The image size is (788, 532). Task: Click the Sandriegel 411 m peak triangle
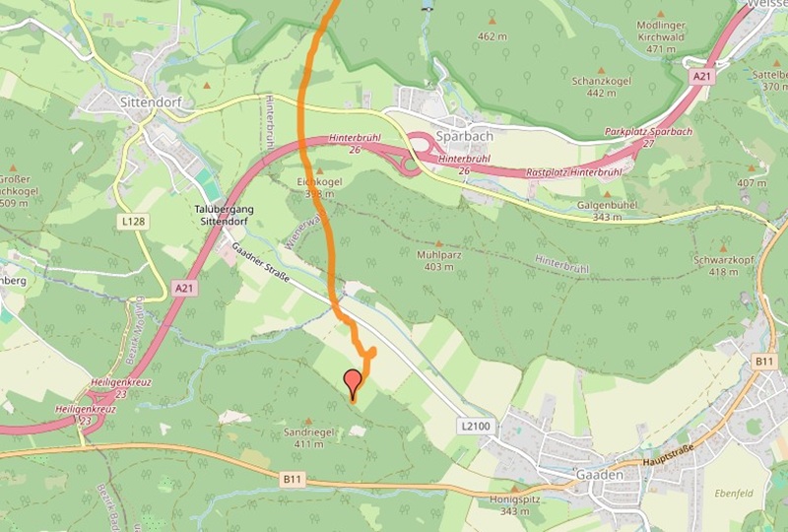(308, 422)
